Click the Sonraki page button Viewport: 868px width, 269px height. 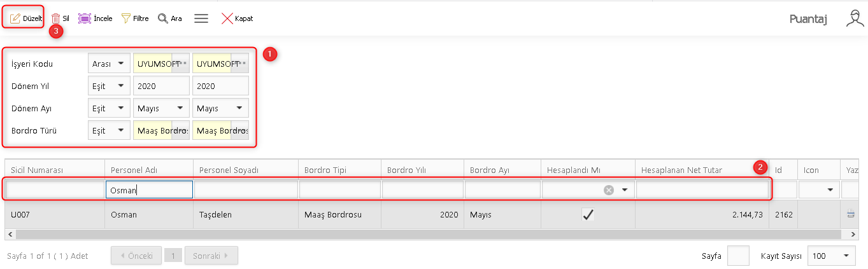click(211, 256)
